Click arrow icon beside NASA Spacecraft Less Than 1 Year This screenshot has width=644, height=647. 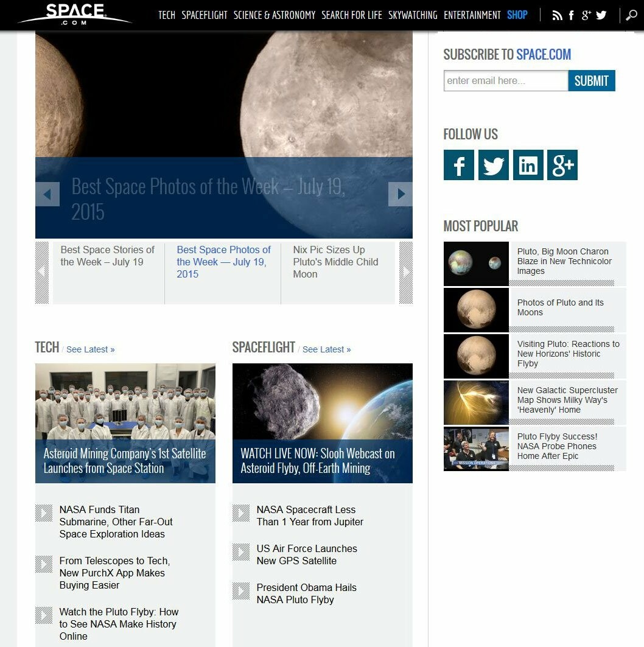click(241, 513)
